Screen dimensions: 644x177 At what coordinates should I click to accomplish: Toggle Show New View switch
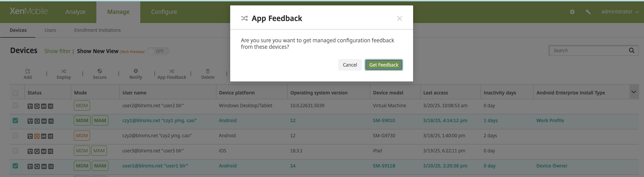pyautogui.click(x=158, y=51)
